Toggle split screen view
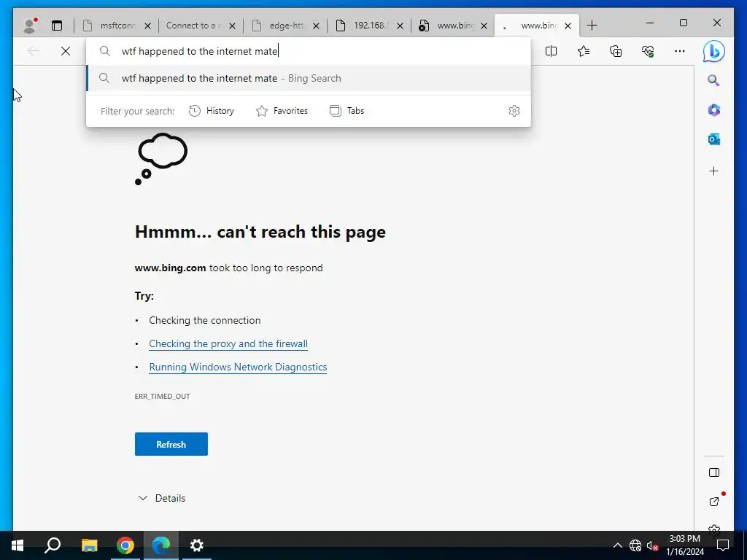The image size is (747, 560). [551, 51]
